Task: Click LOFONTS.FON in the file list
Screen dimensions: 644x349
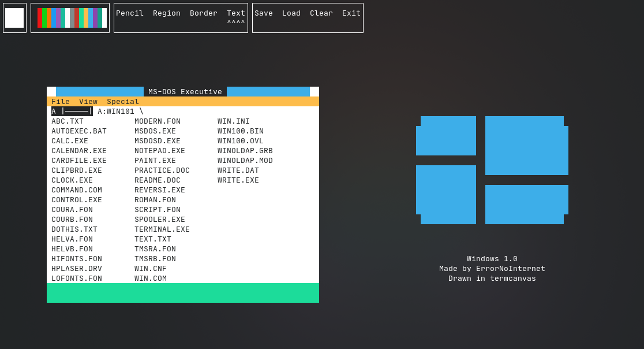Action: click(77, 279)
